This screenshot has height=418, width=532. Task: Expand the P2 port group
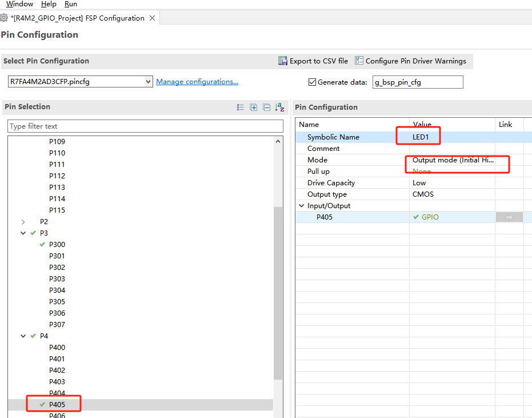[23, 222]
